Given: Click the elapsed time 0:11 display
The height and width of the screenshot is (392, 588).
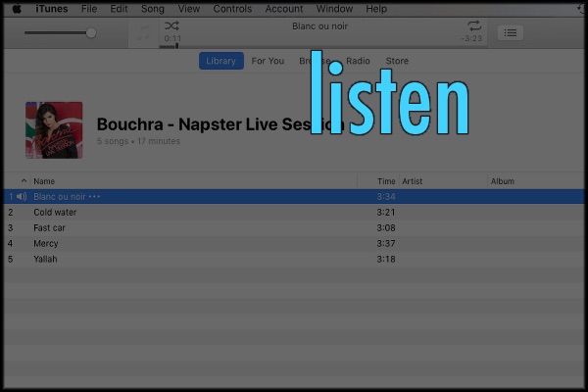Looking at the screenshot, I should click(172, 38).
